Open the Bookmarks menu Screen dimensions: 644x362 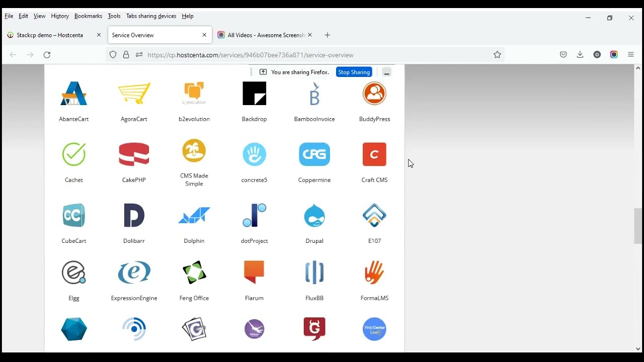[x=89, y=16]
